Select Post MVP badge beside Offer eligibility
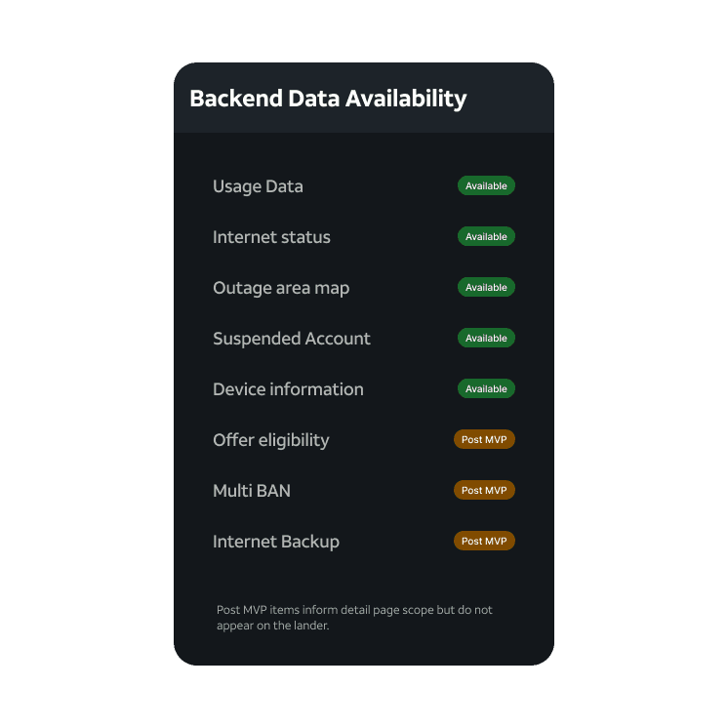 484,439
